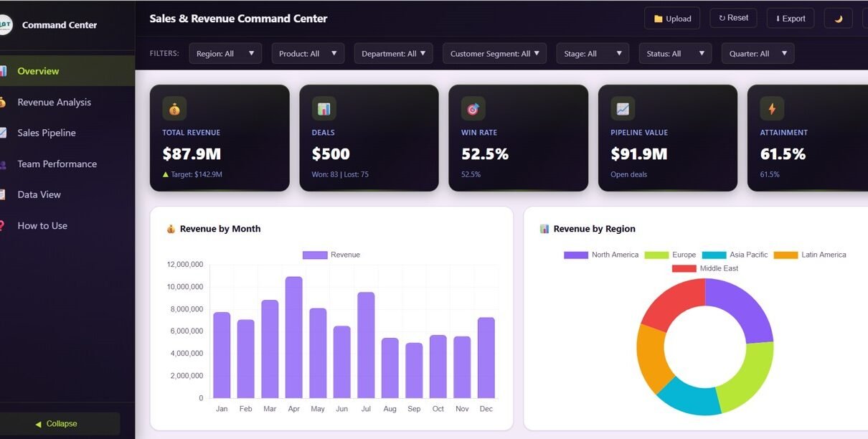Expand the Customer Segment filter dropdown

click(494, 54)
